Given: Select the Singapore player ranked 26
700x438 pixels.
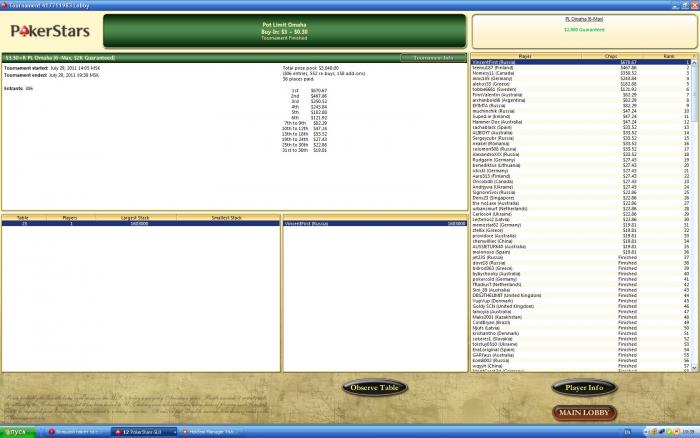Looking at the screenshot, I should pyautogui.click(x=581, y=198).
